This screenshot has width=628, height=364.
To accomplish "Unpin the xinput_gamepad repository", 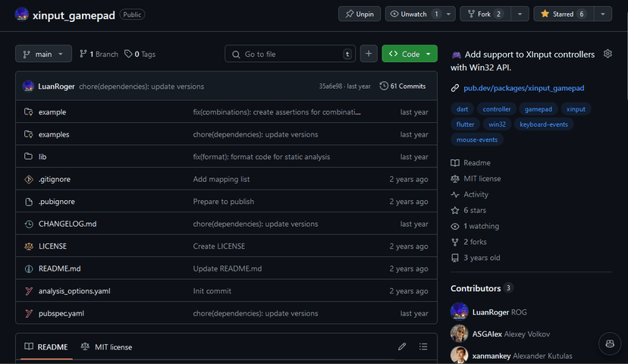I will click(x=360, y=14).
